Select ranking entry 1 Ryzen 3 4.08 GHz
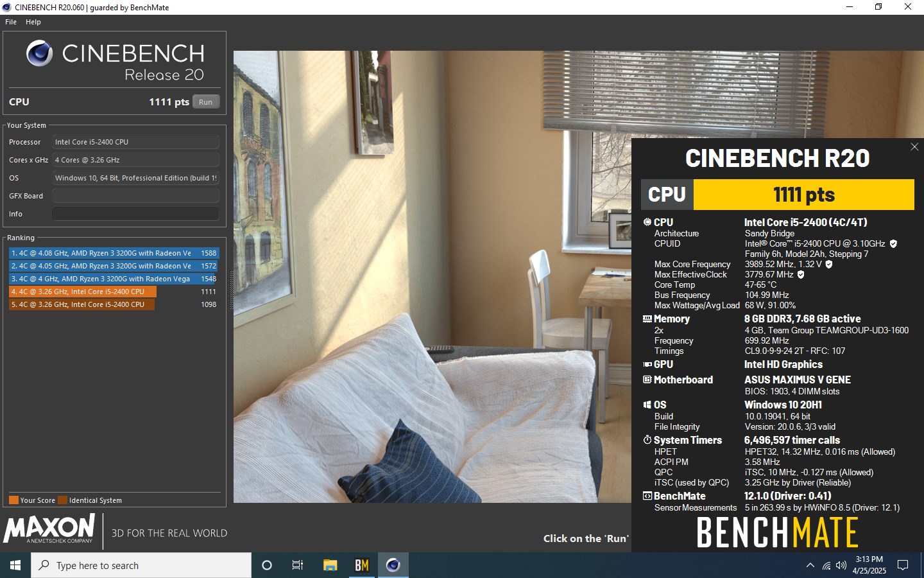The height and width of the screenshot is (578, 924). pos(114,253)
